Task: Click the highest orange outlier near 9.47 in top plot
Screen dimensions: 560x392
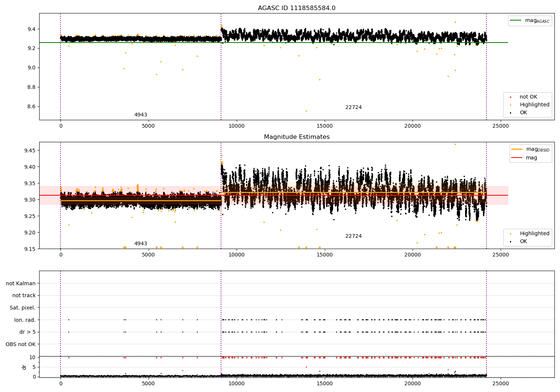Action: (455, 22)
